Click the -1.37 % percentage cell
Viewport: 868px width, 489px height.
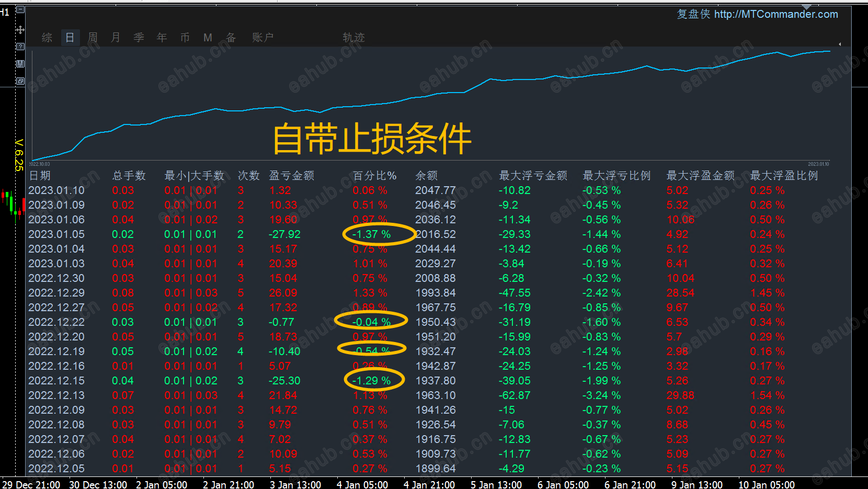tap(372, 234)
